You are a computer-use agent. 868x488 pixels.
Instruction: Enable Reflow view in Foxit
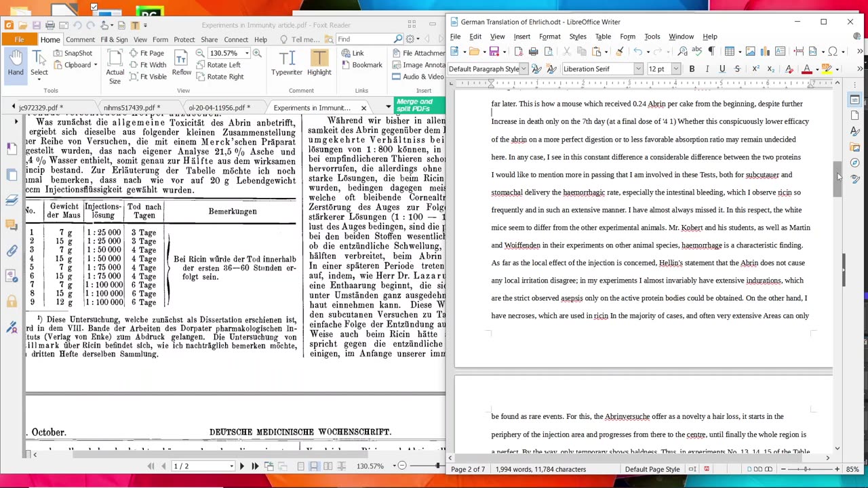(x=182, y=63)
